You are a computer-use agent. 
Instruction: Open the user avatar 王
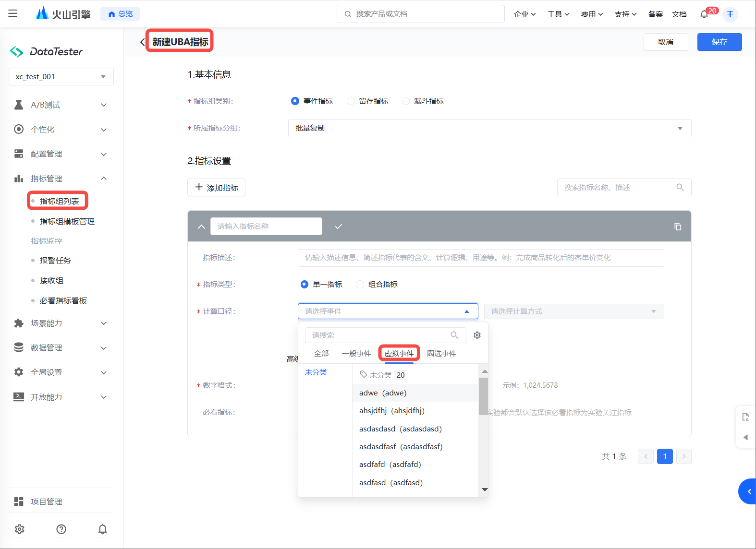click(730, 14)
